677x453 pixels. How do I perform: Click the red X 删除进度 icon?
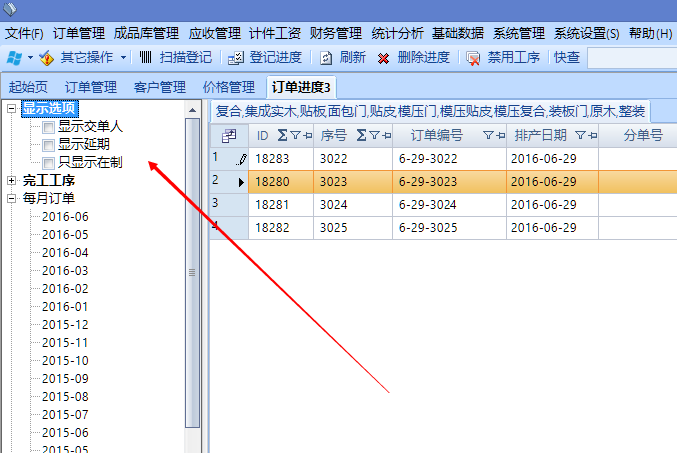(383, 58)
